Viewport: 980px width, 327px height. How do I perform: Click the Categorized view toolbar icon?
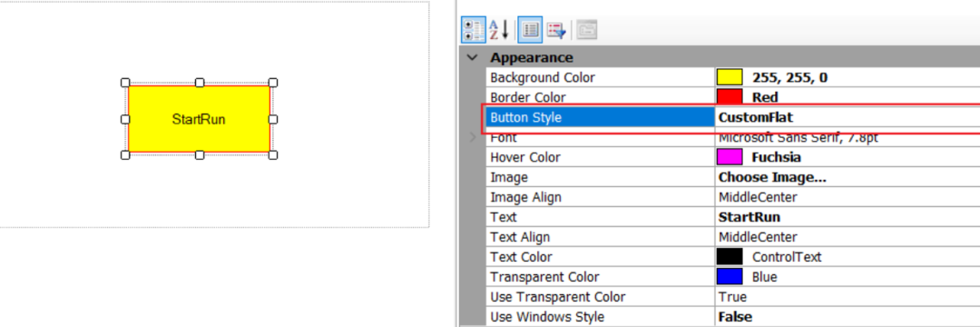(473, 29)
